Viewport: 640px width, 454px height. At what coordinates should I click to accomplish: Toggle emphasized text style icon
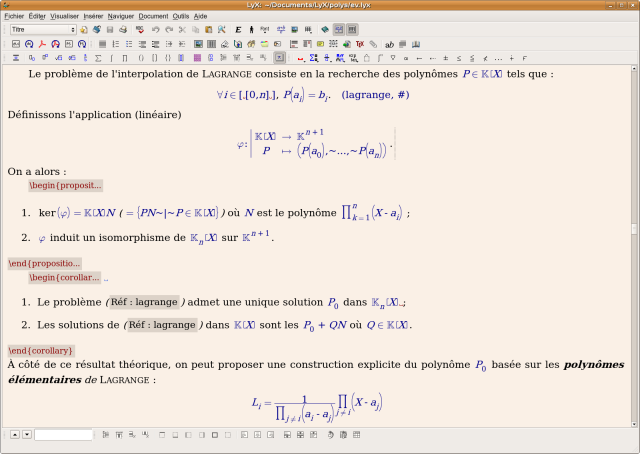click(x=237, y=30)
